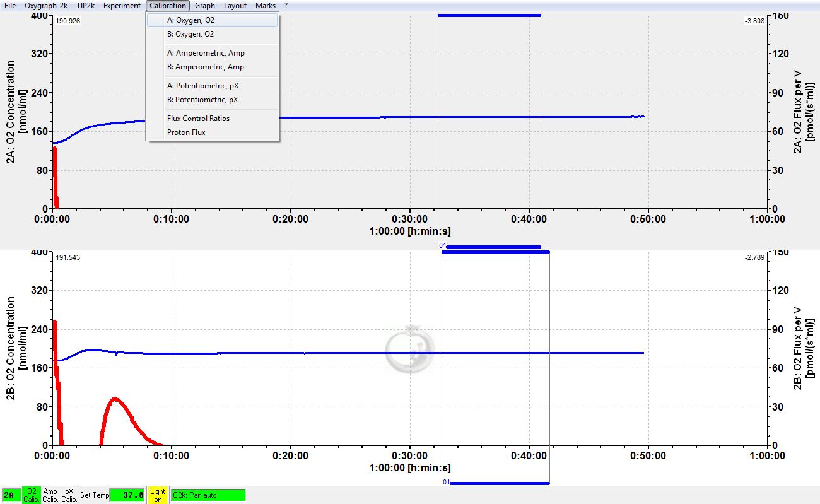Image resolution: width=820 pixels, height=504 pixels.
Task: Open the Marks menu
Action: (266, 6)
